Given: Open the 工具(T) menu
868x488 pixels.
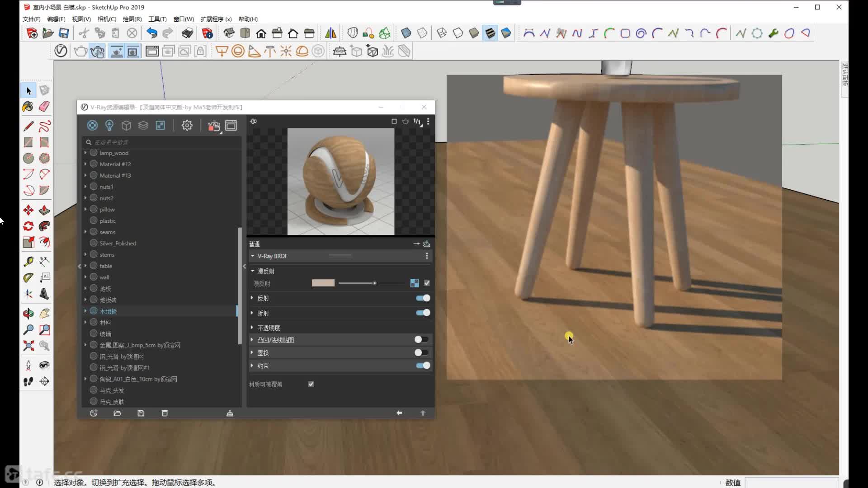Looking at the screenshot, I should [157, 19].
